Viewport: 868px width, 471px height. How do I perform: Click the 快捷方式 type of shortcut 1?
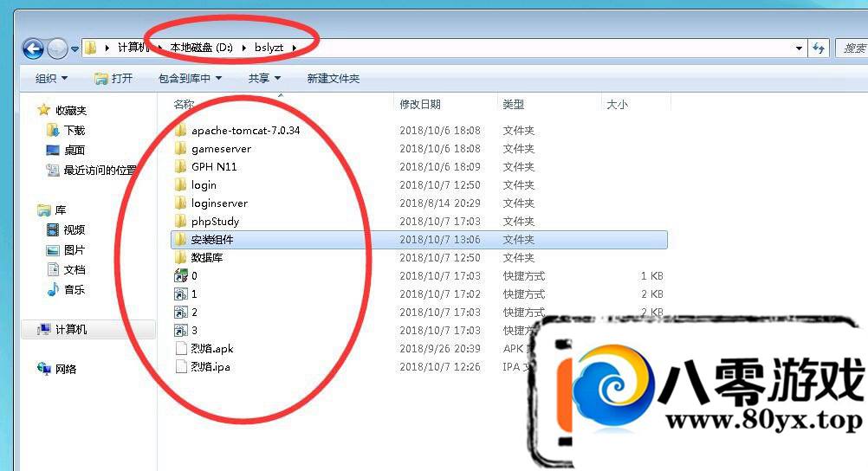click(x=524, y=294)
